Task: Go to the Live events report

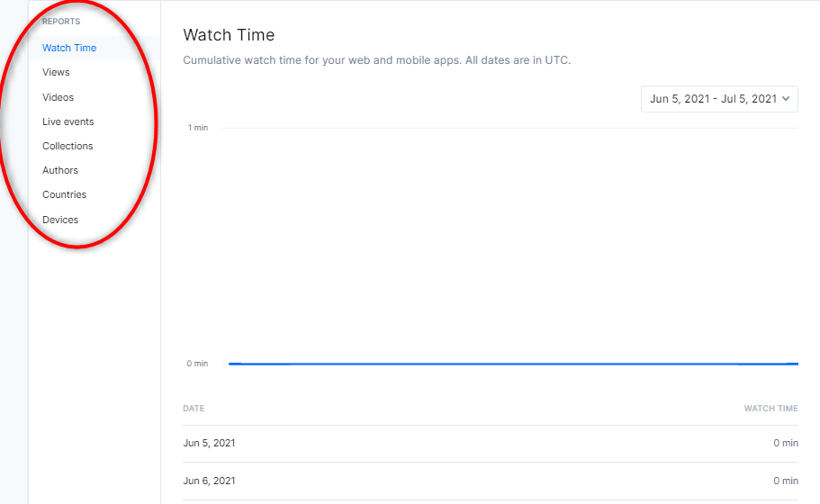Action: pyautogui.click(x=68, y=121)
